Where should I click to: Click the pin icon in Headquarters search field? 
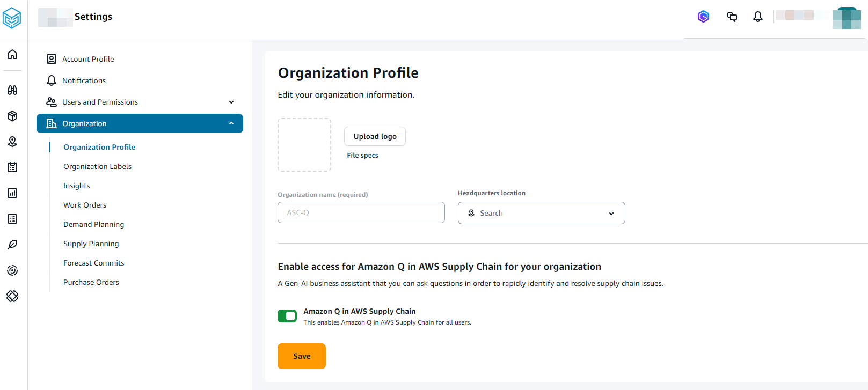pyautogui.click(x=471, y=213)
